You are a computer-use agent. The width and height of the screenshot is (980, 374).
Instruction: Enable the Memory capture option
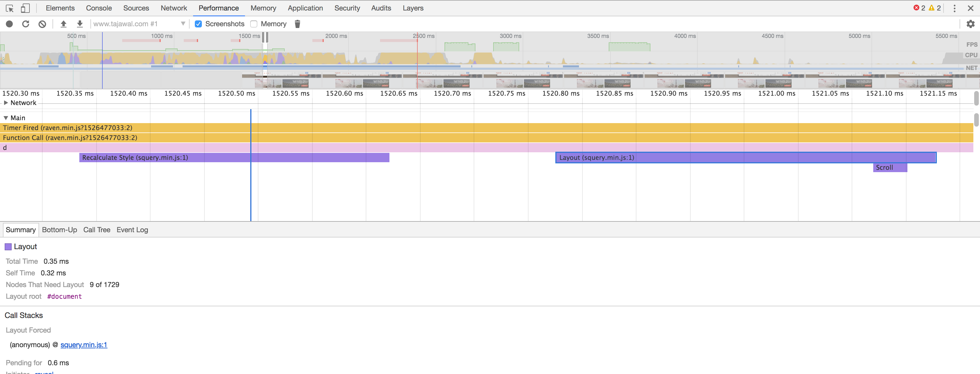coord(254,24)
